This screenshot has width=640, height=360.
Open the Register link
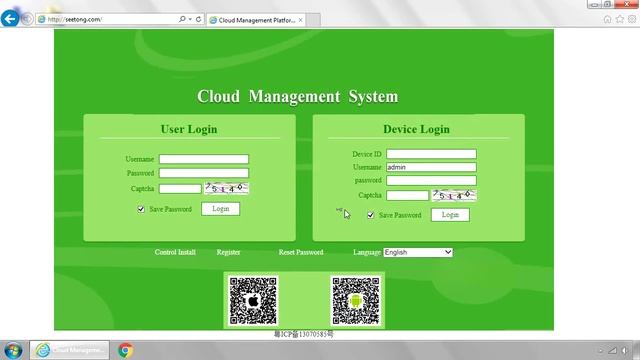click(x=228, y=252)
